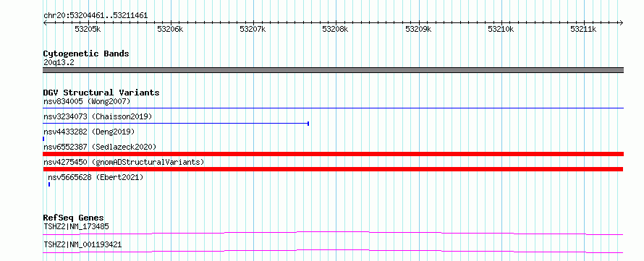Select the gray 20q13.2 cytogenetic band bar

click(333, 70)
